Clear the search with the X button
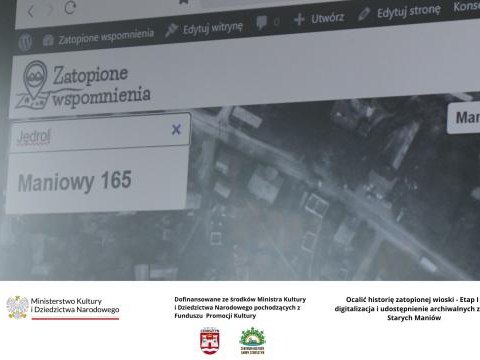This screenshot has height=360, width=480. click(176, 129)
